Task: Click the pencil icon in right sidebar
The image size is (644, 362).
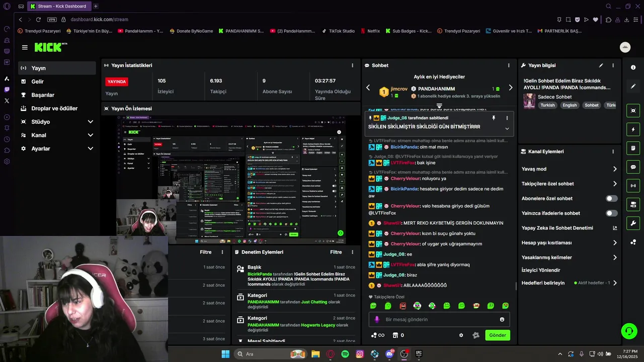Action: tap(633, 86)
